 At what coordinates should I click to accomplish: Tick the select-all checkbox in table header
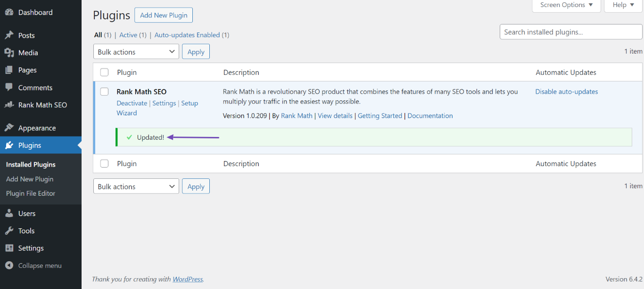click(105, 72)
